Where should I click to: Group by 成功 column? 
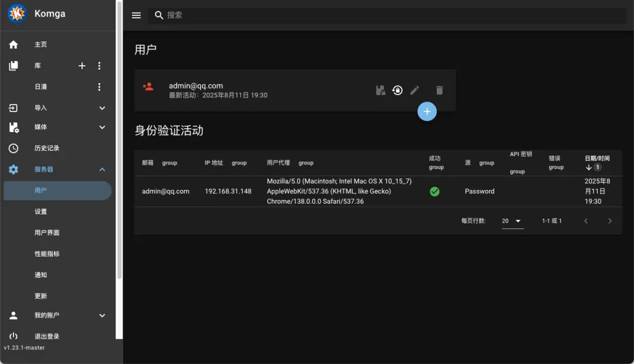[436, 167]
